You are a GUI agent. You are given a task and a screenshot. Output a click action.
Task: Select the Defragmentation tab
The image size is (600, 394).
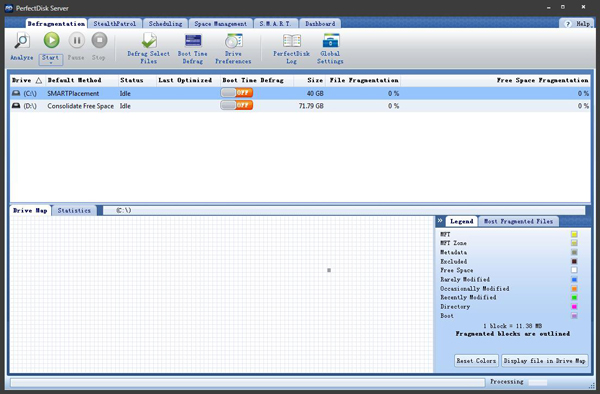[56, 23]
